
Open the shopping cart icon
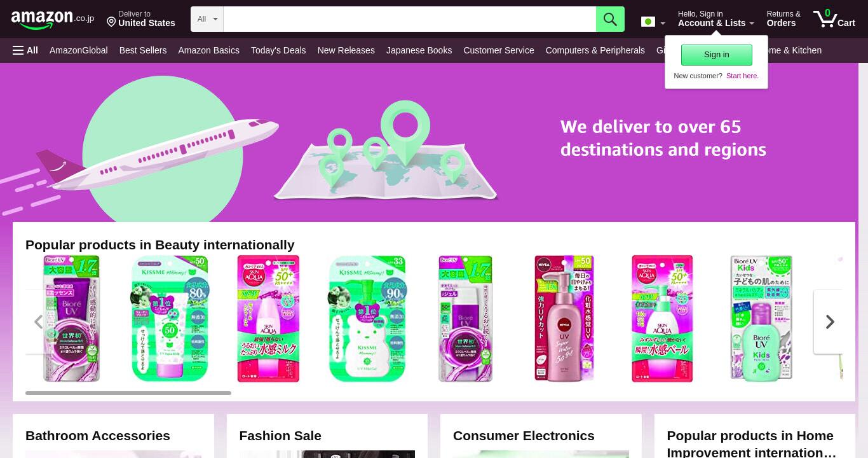tap(834, 18)
